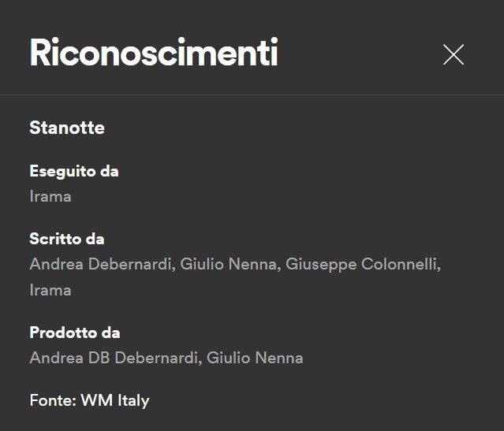Image resolution: width=504 pixels, height=431 pixels.
Task: Close the Riconoscimenti credits dialog
Action: (x=454, y=54)
